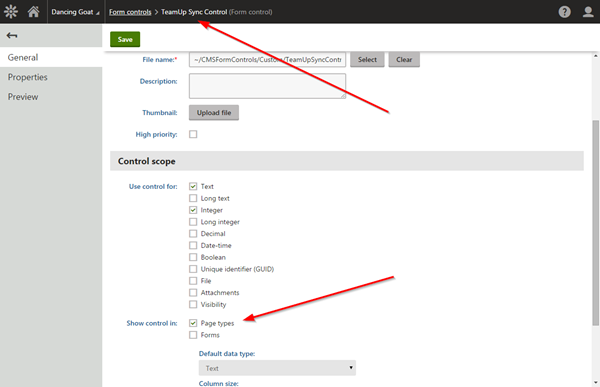The height and width of the screenshot is (387, 600).
Task: Toggle the High priority checkbox
Action: [193, 134]
